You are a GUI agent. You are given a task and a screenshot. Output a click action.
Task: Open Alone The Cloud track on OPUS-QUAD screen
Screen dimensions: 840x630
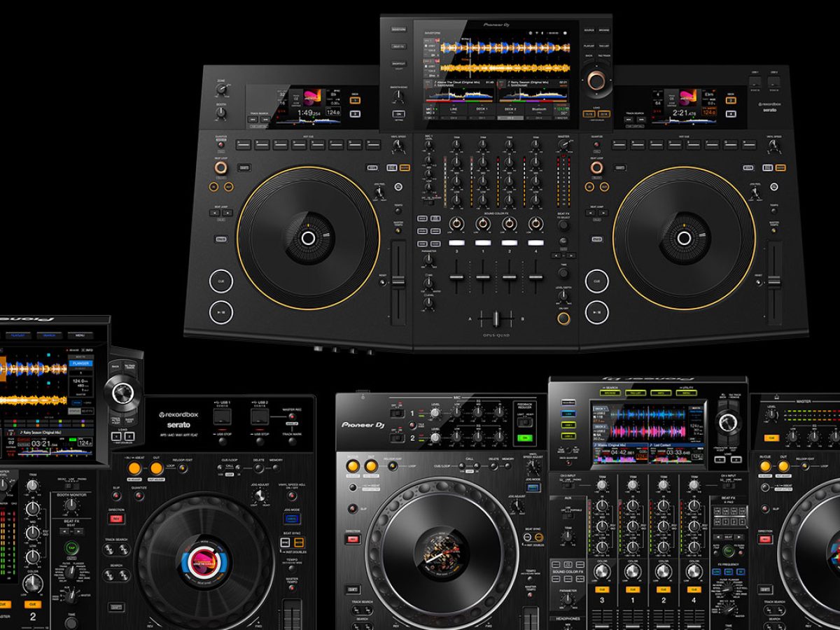pos(460,83)
